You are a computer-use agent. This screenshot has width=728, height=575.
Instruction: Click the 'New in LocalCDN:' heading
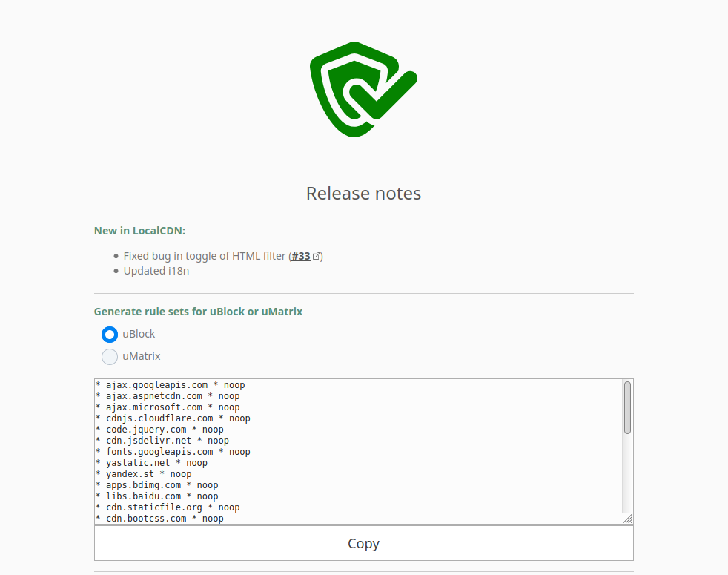point(140,231)
